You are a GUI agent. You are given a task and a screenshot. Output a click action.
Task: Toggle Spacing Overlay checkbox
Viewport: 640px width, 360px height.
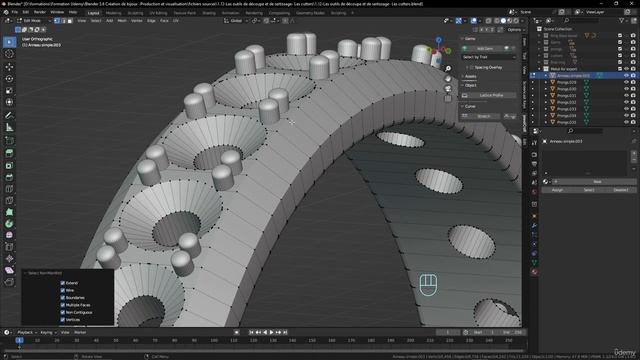472,67
